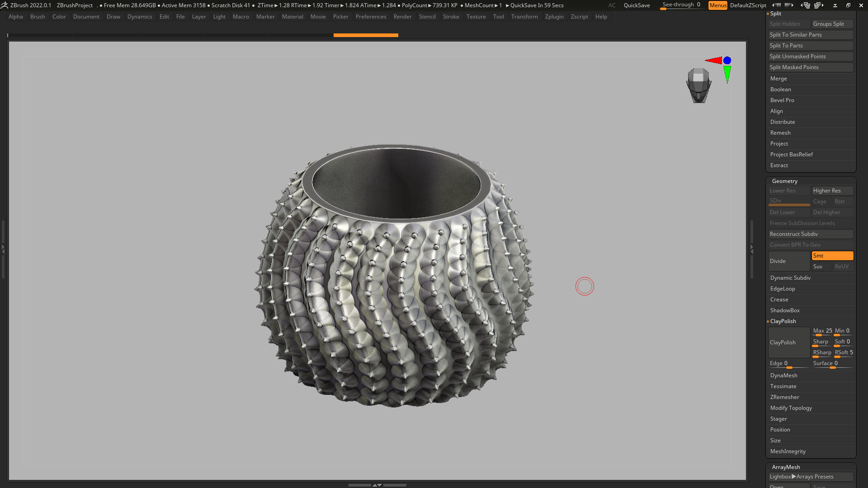Adjust the RSoft 5 slider
Viewport: 868px width, 488px height.
click(844, 353)
